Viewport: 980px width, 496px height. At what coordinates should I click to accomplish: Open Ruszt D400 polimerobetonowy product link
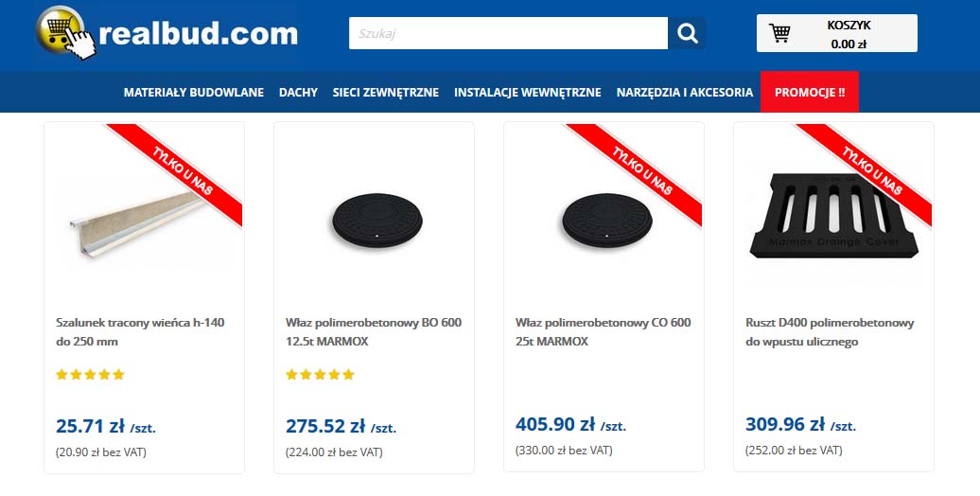[830, 331]
